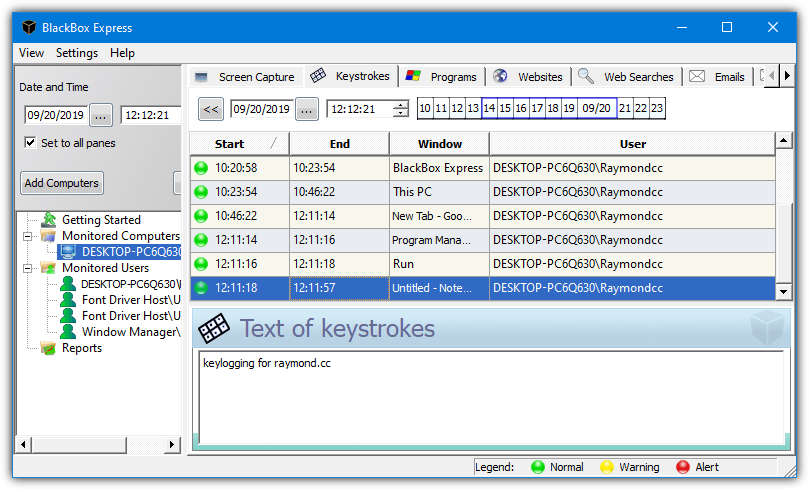
Task: Switch to the Web Searches tab
Action: coord(627,77)
